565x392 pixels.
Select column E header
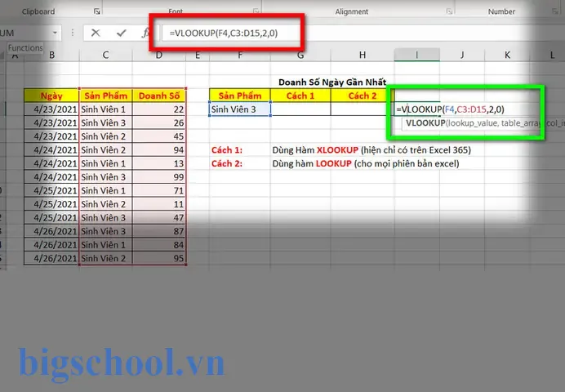tap(198, 56)
